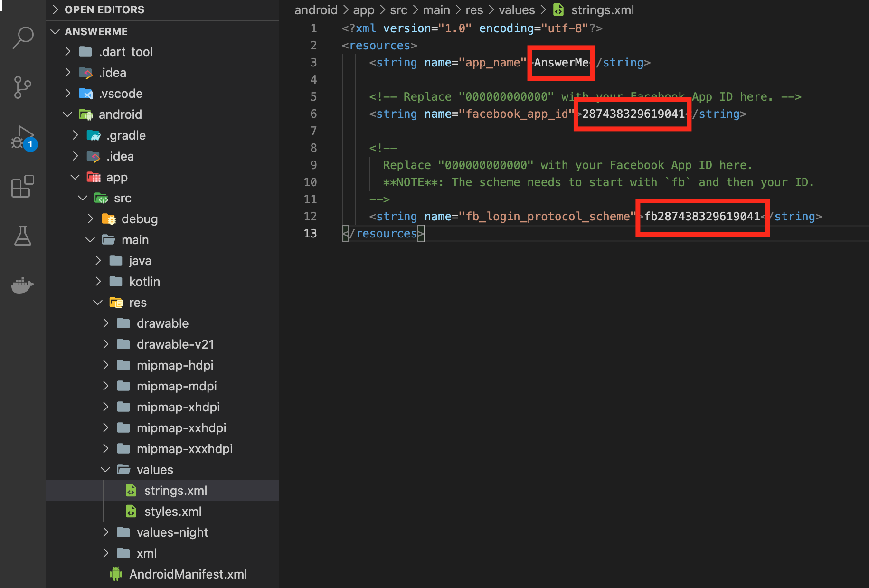The image size is (869, 588).
Task: Expand the drawable-v21 folder
Action: coord(106,344)
